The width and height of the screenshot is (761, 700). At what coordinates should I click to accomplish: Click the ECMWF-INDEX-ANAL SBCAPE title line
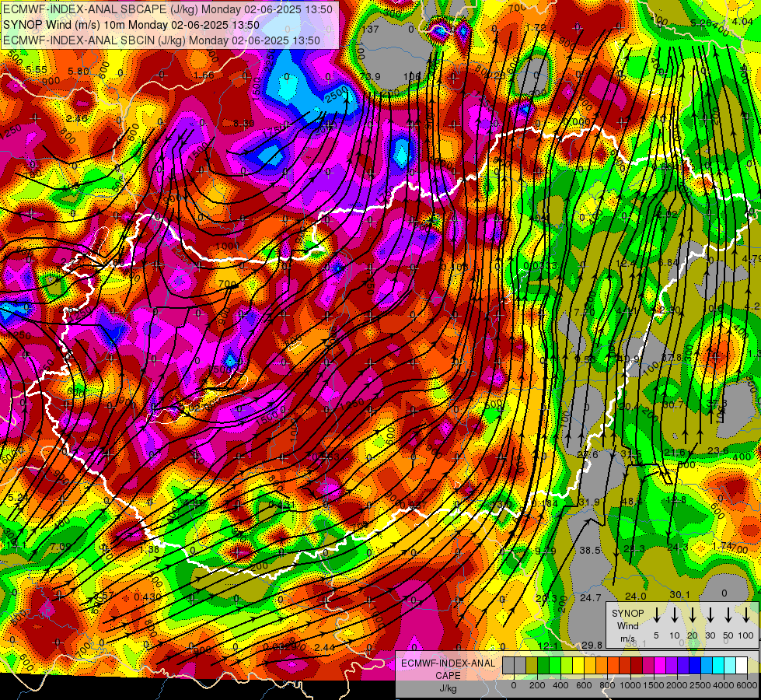tap(168, 9)
